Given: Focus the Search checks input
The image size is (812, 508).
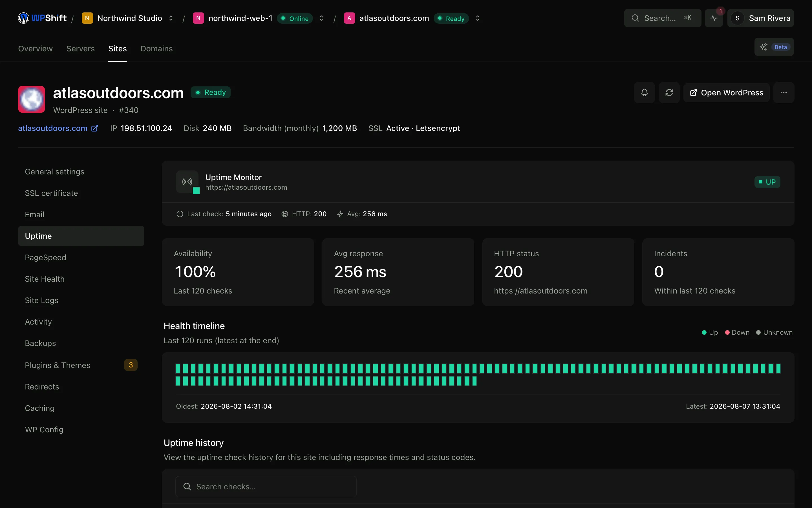Looking at the screenshot, I should [266, 487].
